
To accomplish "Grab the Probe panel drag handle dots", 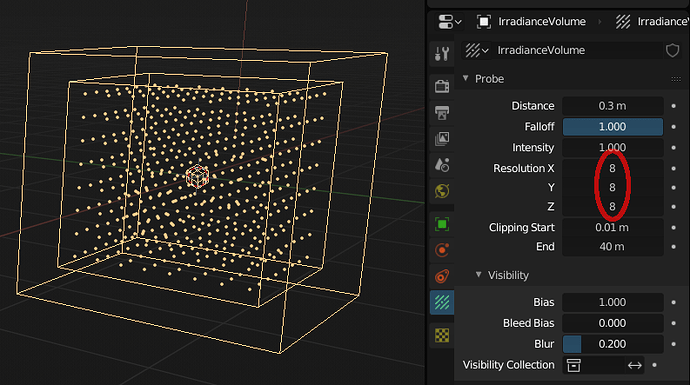I will tap(676, 79).
